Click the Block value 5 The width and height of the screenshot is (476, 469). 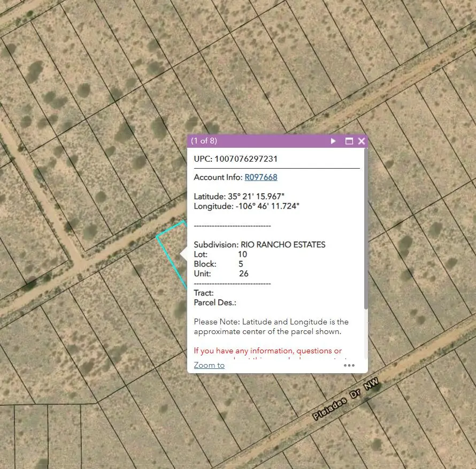pos(241,264)
